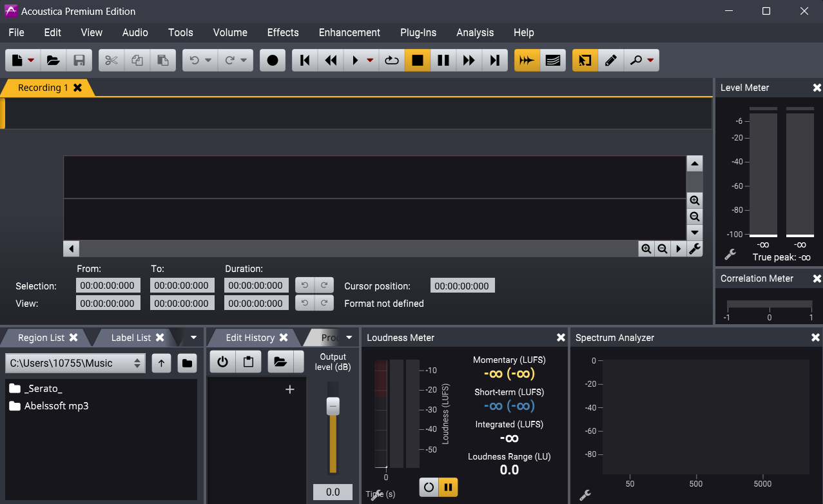Redo the action from the toolbar

coord(229,61)
